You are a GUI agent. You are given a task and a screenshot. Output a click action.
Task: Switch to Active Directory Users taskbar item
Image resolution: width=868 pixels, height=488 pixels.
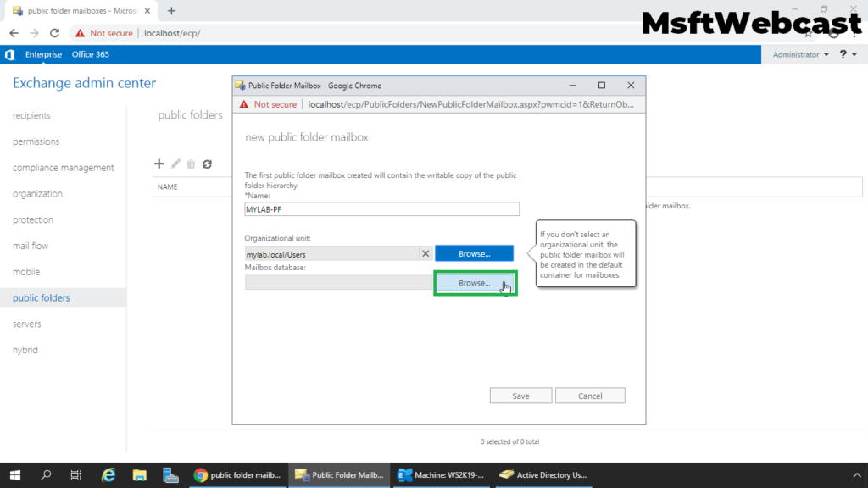pyautogui.click(x=543, y=474)
